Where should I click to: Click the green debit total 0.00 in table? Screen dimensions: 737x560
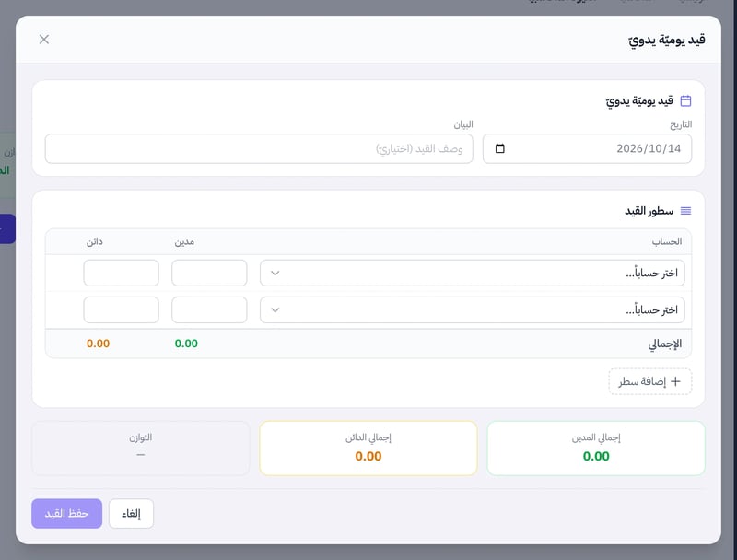(186, 344)
